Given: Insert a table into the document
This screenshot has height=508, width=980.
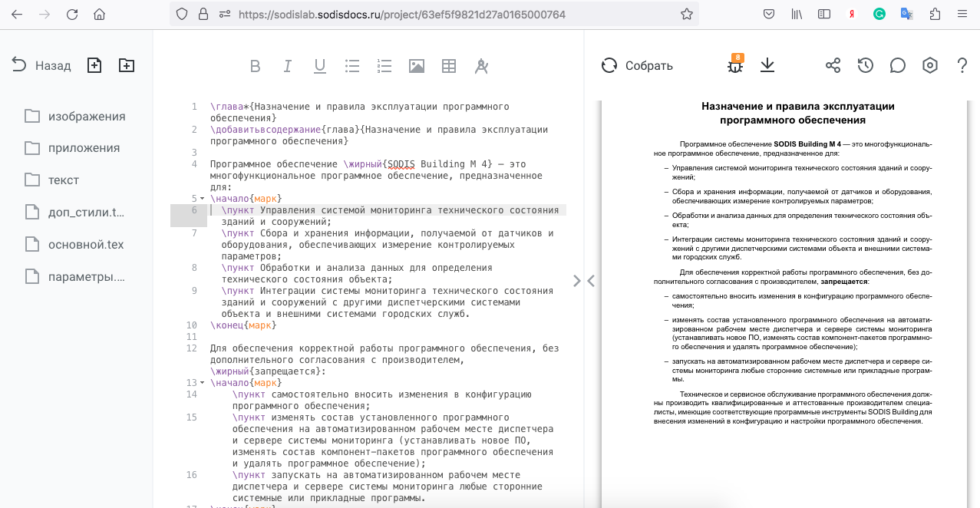Looking at the screenshot, I should (448, 66).
